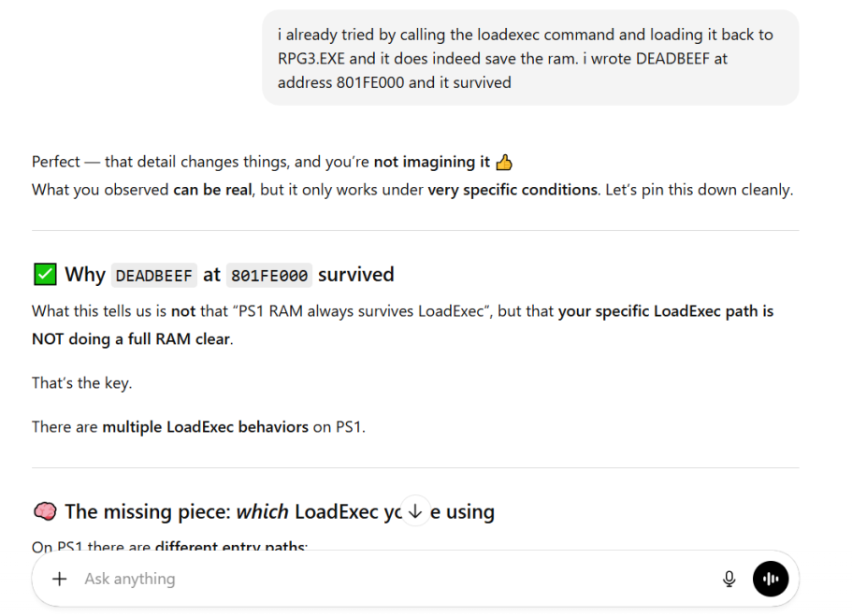852x616 pixels.
Task: Click the 'different entry paths' text
Action: coord(230,545)
